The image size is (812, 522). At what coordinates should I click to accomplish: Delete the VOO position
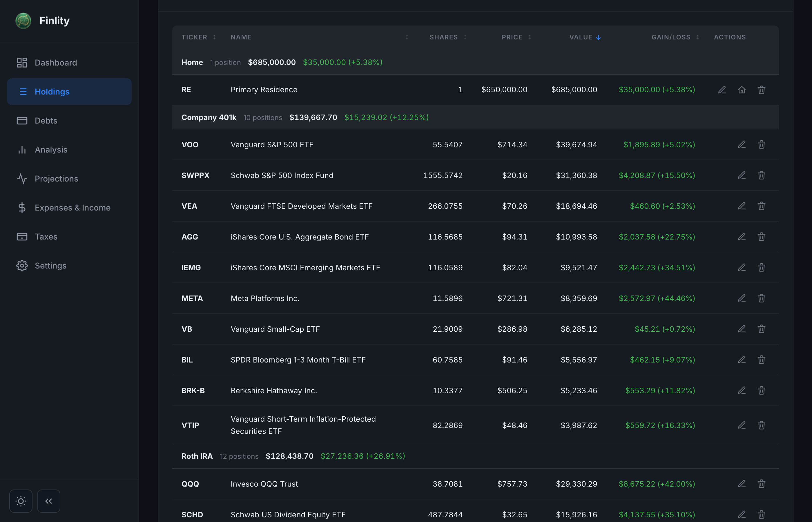click(x=761, y=145)
